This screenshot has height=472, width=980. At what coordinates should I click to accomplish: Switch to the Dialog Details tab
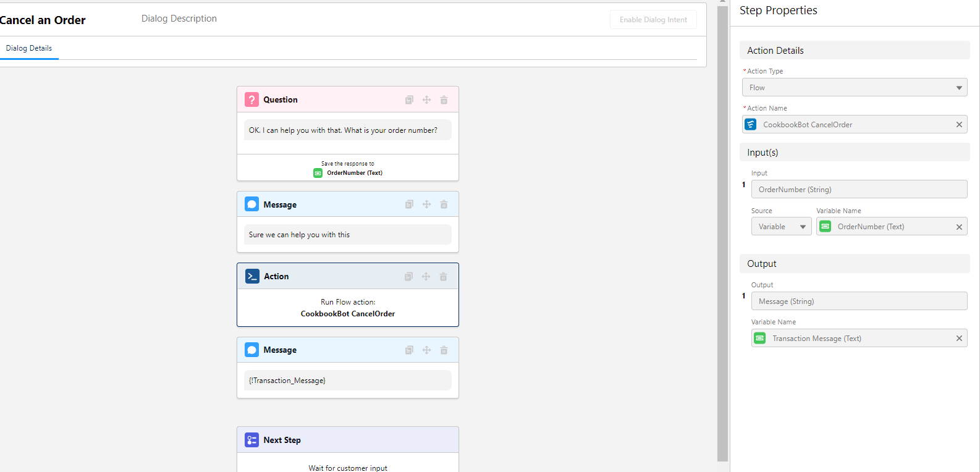29,48
